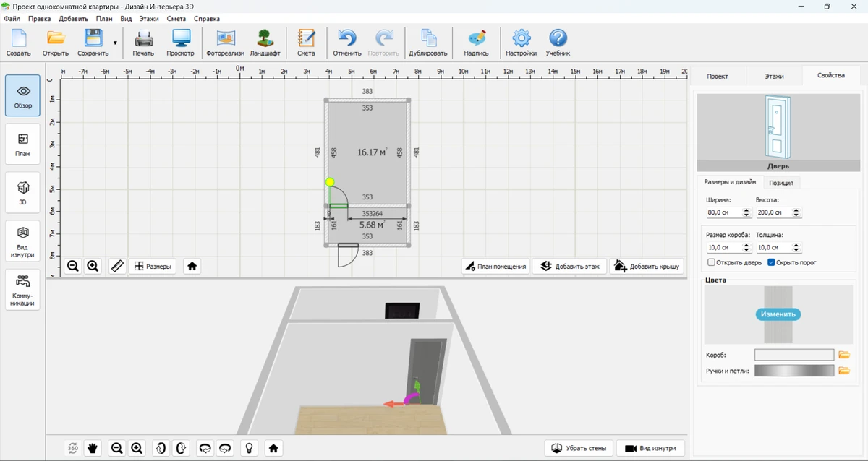
Task: Enable the Открыть дверь checkbox
Action: (x=712, y=262)
